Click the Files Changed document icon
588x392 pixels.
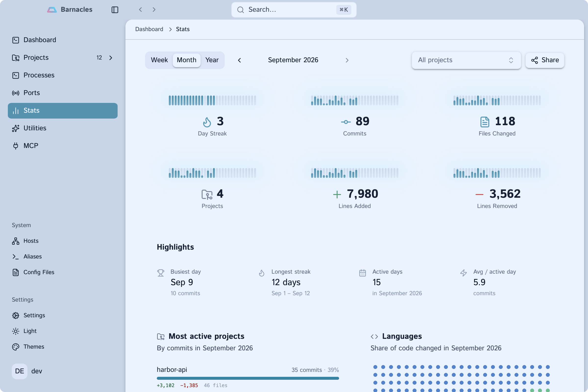click(485, 122)
